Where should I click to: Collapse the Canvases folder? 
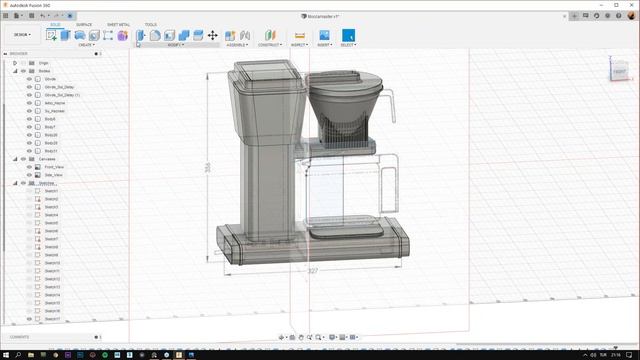click(x=15, y=159)
